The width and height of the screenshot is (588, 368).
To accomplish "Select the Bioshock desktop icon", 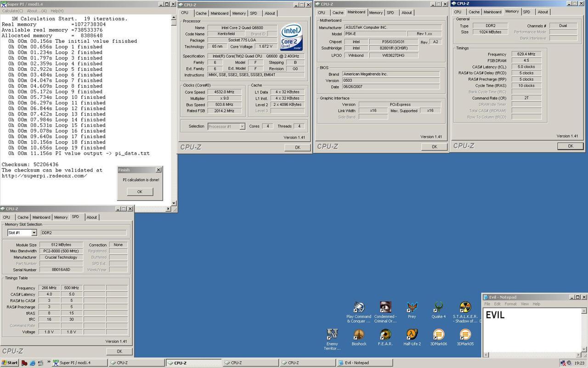I will 359,338.
